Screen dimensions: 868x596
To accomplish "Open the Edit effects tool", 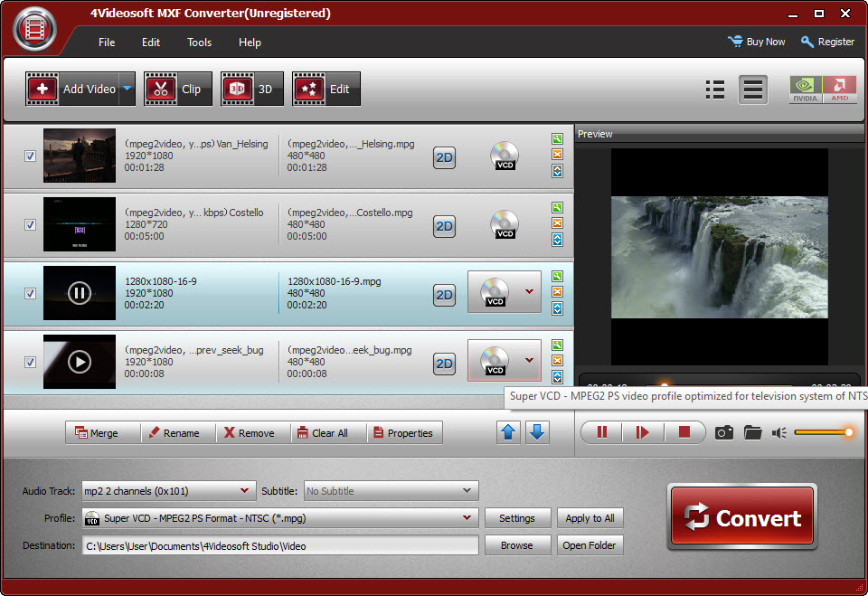I will 326,89.
